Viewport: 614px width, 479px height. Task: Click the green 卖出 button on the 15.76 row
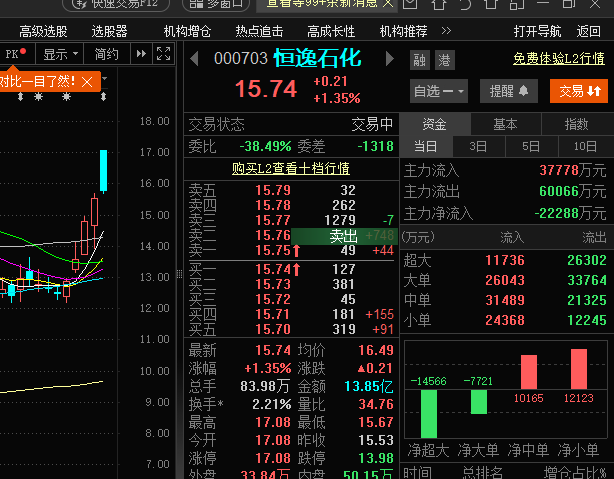[343, 235]
